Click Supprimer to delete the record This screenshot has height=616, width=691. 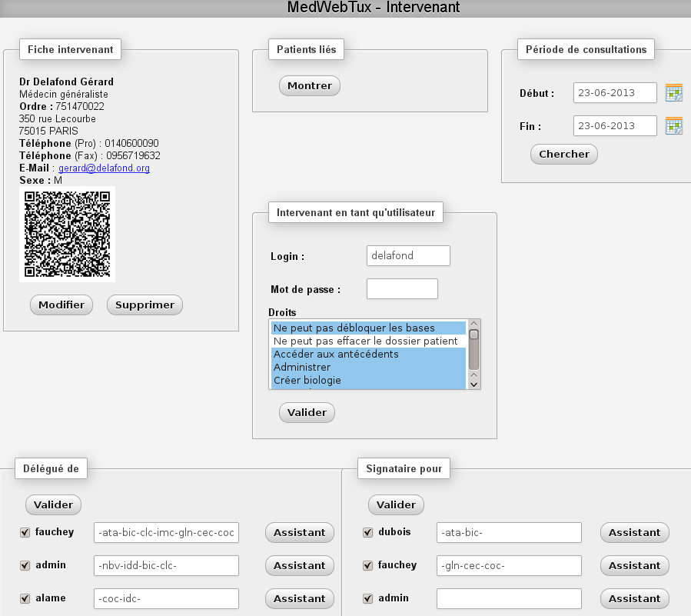[145, 305]
